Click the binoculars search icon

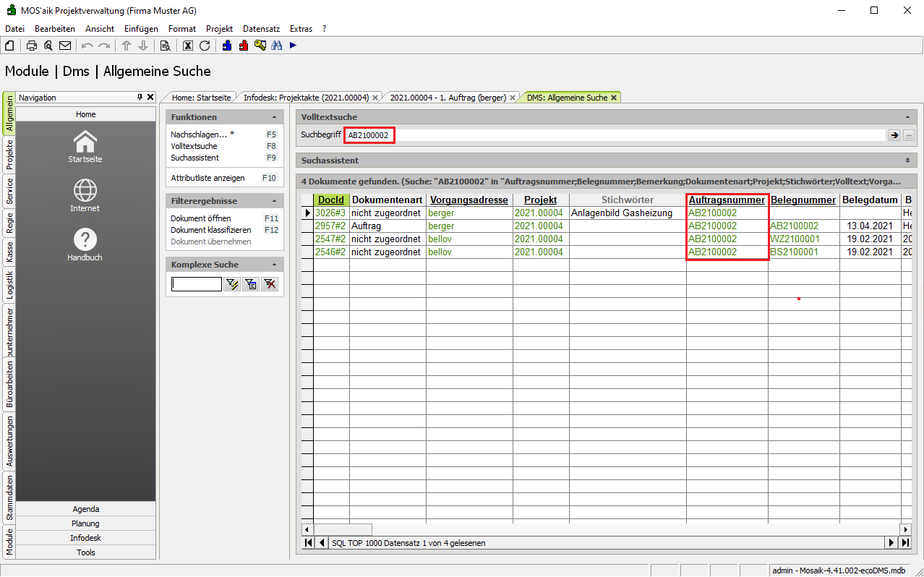tap(276, 46)
